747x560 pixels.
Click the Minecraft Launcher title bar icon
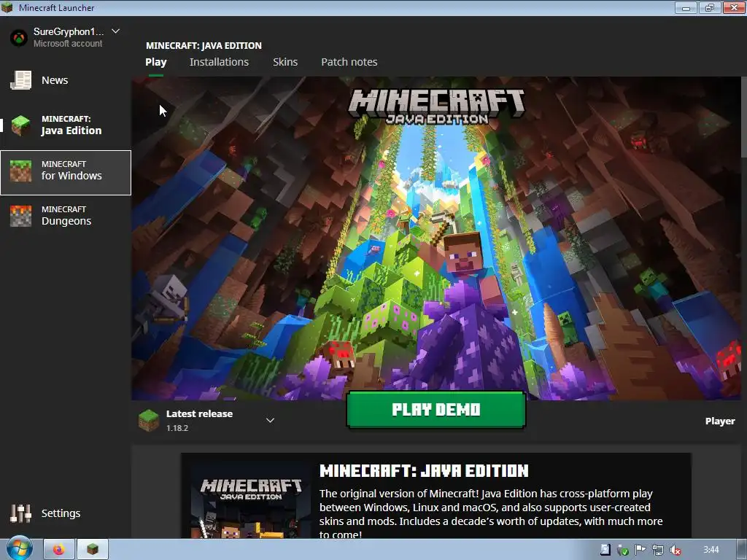click(7, 7)
